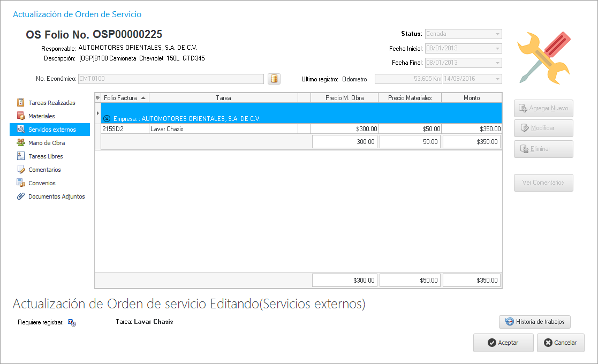Collapse the Empresa group row
Viewport: 598px width, 364px height.
(x=106, y=118)
